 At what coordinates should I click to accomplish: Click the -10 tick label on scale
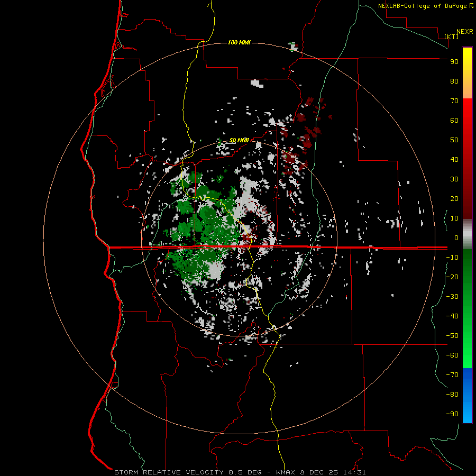coord(452,258)
